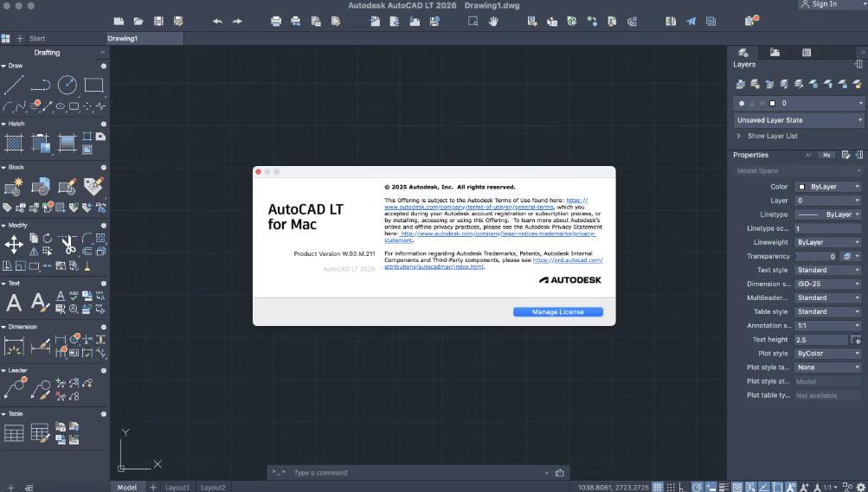Toggle transparency display in status bar
Screen dimensions: 868x492
(x=737, y=487)
